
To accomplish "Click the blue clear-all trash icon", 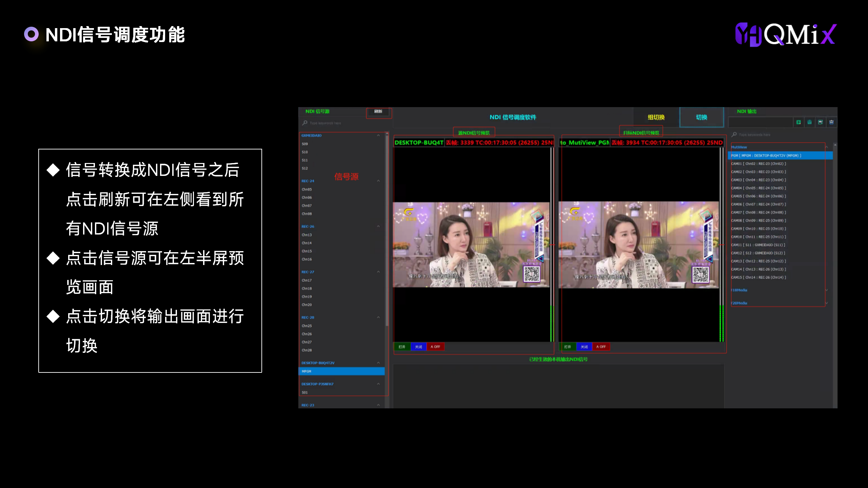I will tap(831, 122).
